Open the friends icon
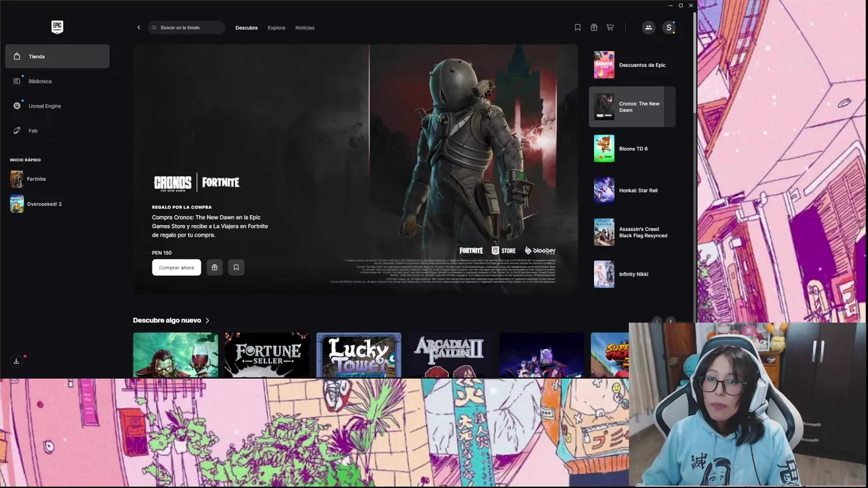 pos(648,28)
